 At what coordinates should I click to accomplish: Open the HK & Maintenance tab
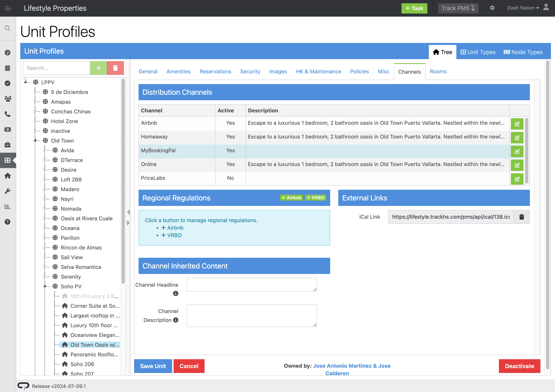(319, 71)
